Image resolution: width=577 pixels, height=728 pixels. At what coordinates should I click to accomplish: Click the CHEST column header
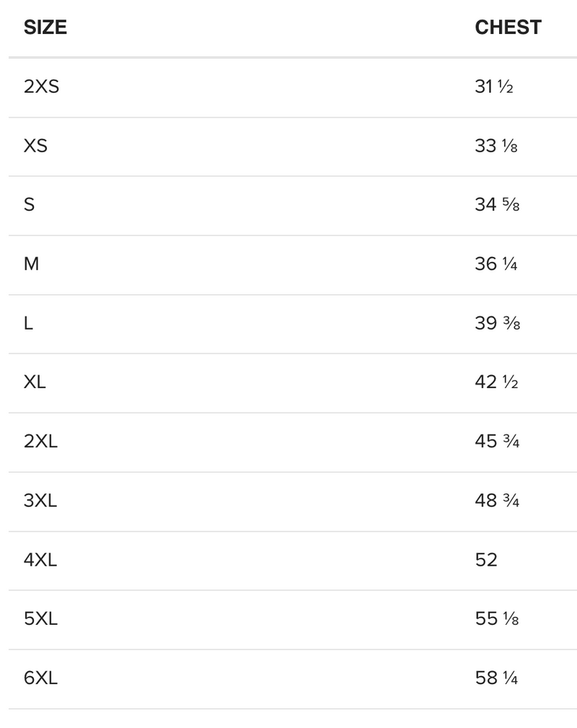508,27
